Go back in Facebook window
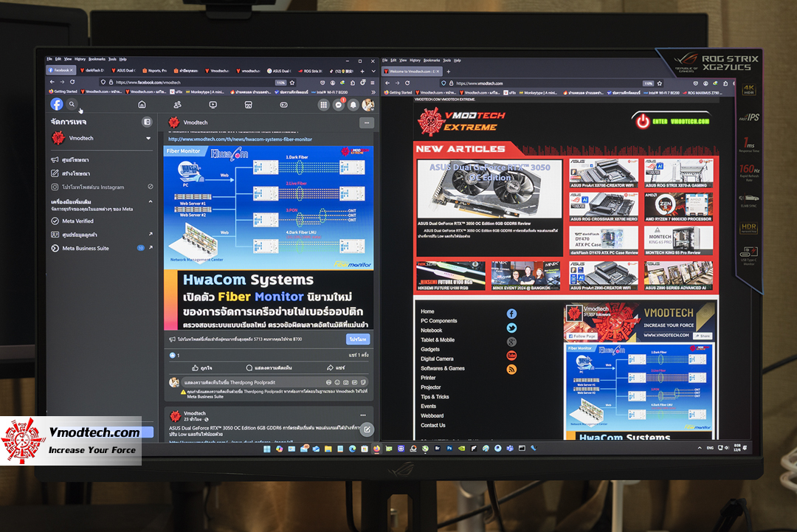This screenshot has width=797, height=532. click(x=52, y=82)
